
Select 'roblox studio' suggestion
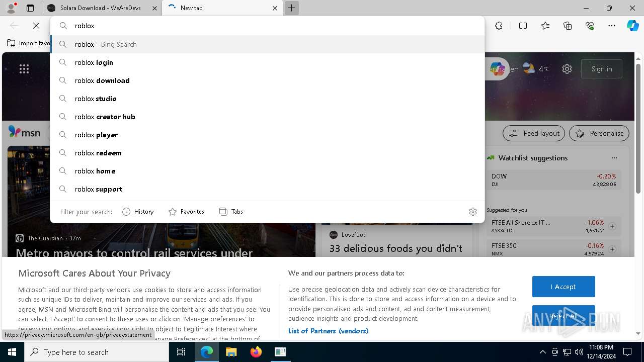point(267,99)
